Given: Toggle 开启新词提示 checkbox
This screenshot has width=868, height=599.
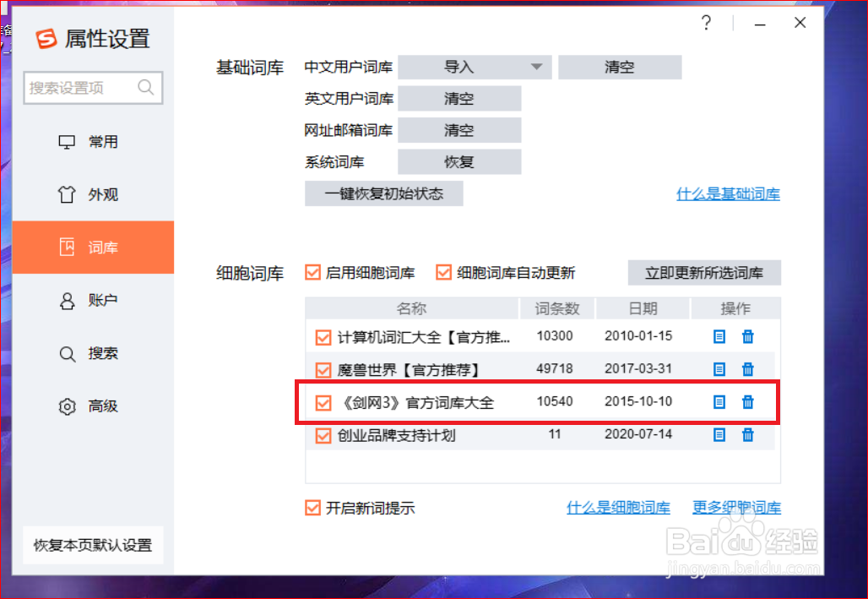Looking at the screenshot, I should click(x=312, y=508).
